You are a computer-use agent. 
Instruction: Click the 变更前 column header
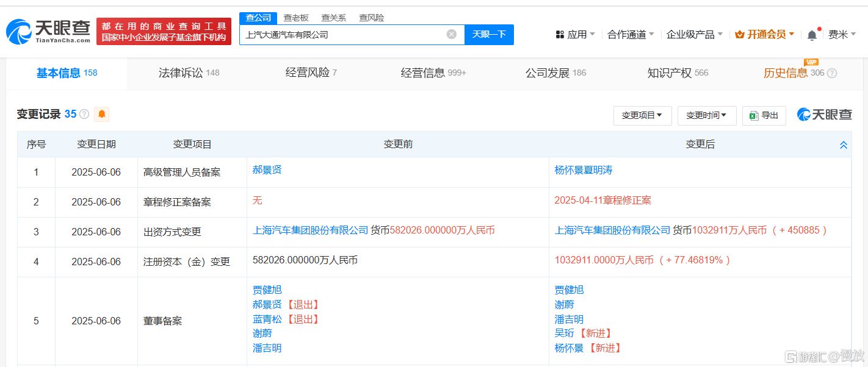[398, 144]
